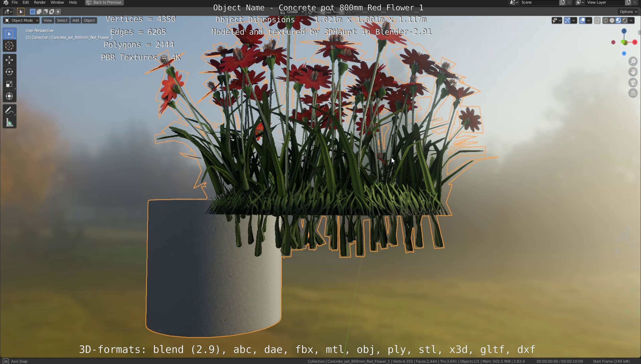The width and height of the screenshot is (641, 364).
Task: Open the File menu
Action: coord(15,2)
